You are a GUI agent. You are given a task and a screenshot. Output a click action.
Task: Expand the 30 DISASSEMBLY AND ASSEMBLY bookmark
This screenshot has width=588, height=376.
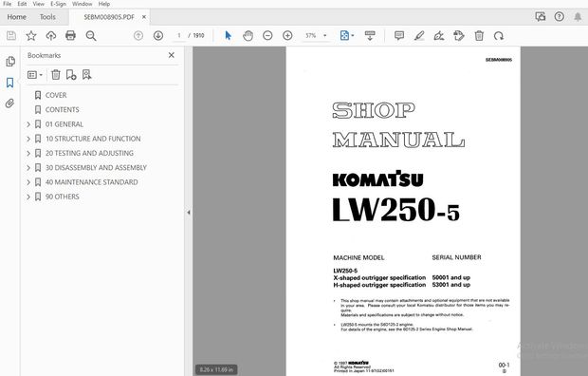click(x=28, y=168)
